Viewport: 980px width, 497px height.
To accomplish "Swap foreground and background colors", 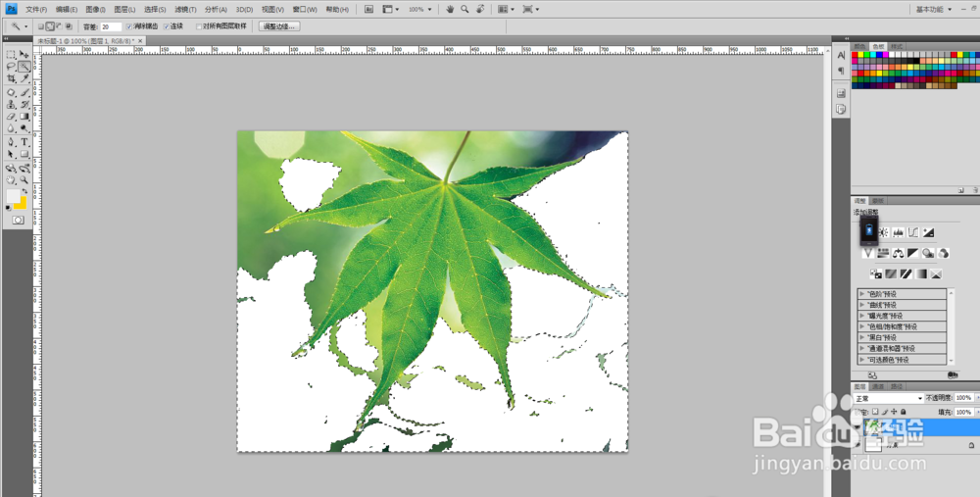I will [25, 191].
